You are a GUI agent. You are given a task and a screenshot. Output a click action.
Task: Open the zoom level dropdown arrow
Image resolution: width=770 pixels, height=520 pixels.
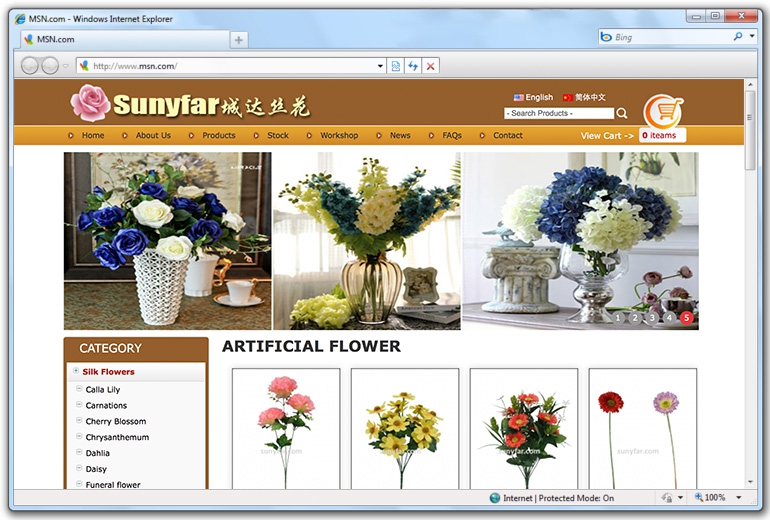click(739, 497)
